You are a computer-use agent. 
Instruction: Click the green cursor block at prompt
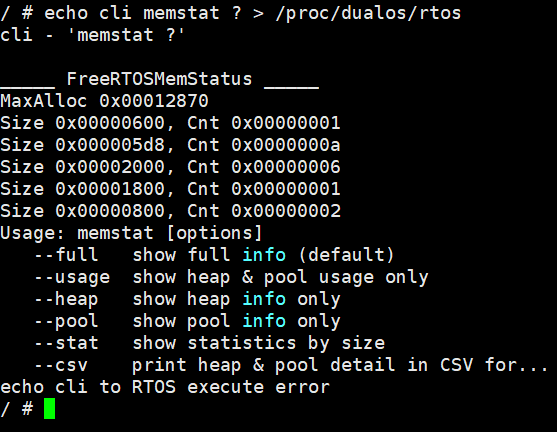(x=49, y=409)
